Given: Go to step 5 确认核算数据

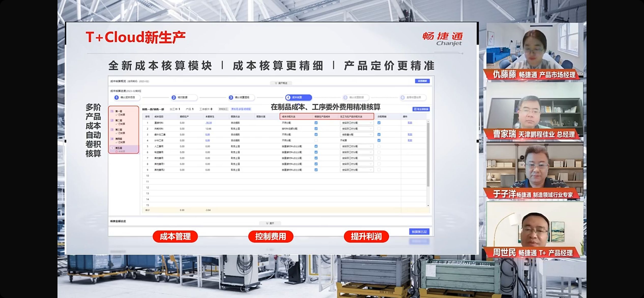Looking at the screenshot, I should (356, 97).
